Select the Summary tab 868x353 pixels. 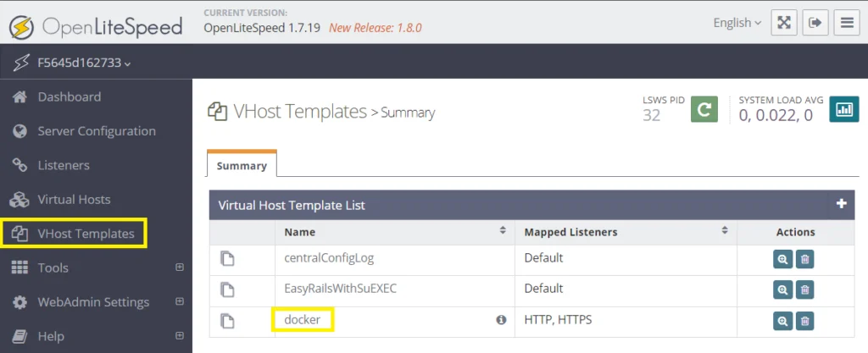tap(242, 166)
